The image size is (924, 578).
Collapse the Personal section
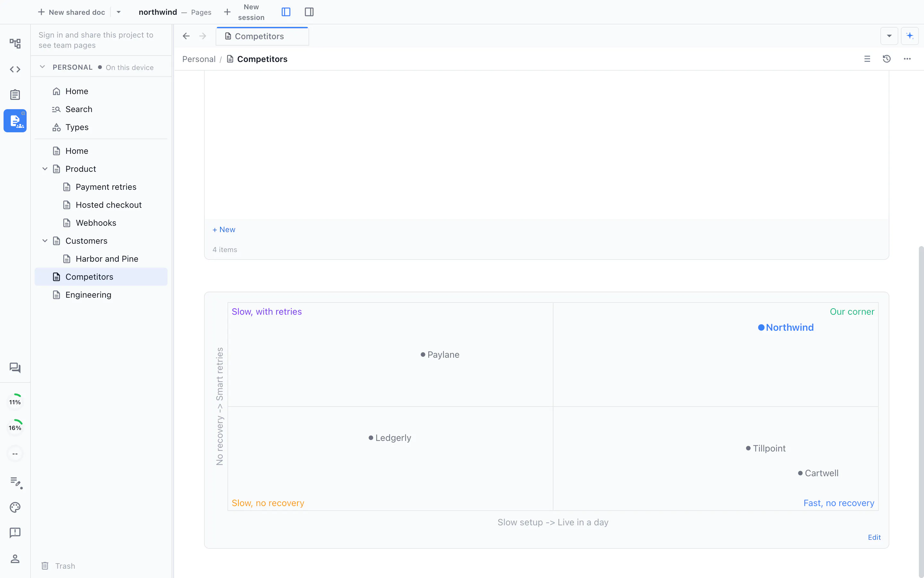(x=42, y=67)
